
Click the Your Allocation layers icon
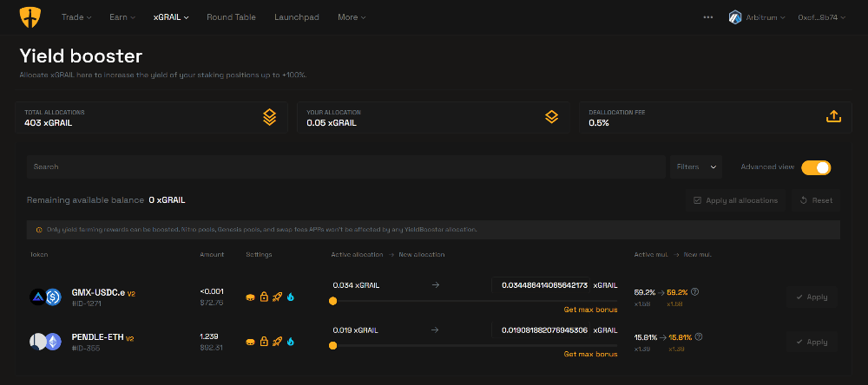(x=551, y=117)
